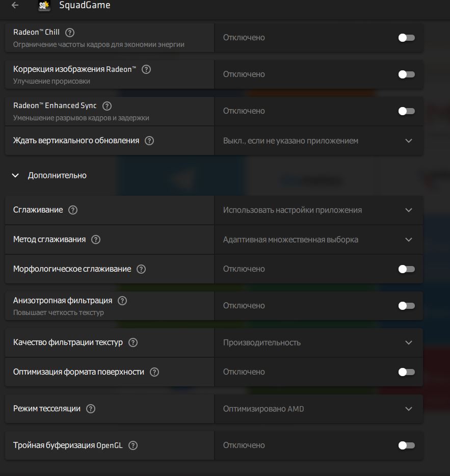Click the SquadGame app icon
This screenshot has width=450, height=476.
coord(44,5)
